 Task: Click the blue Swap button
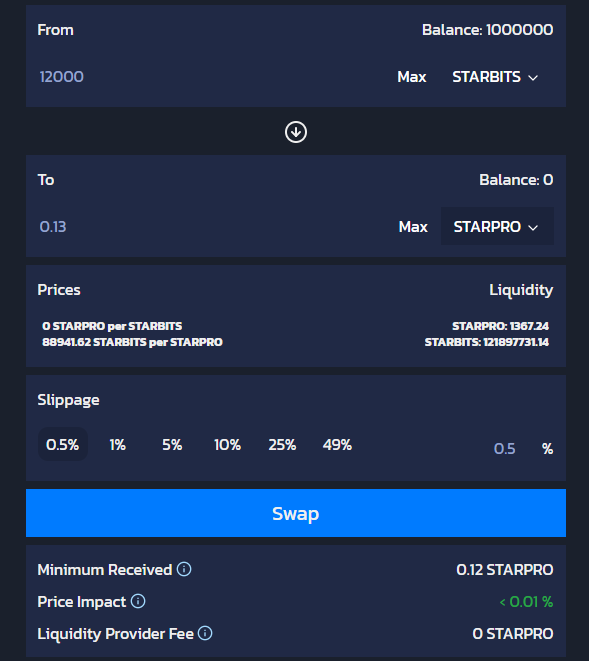[296, 513]
